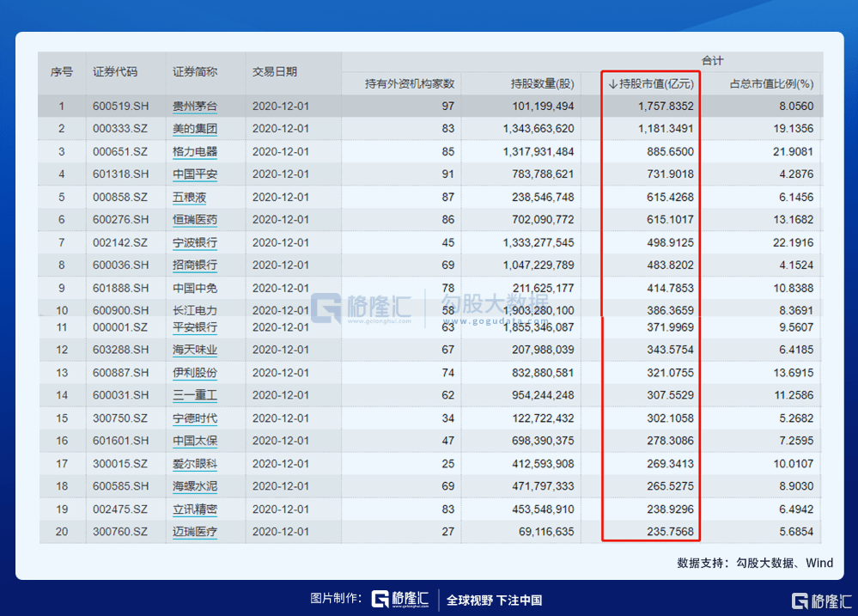Select the 伊利股份 stock link
The width and height of the screenshot is (858, 616).
click(x=195, y=373)
